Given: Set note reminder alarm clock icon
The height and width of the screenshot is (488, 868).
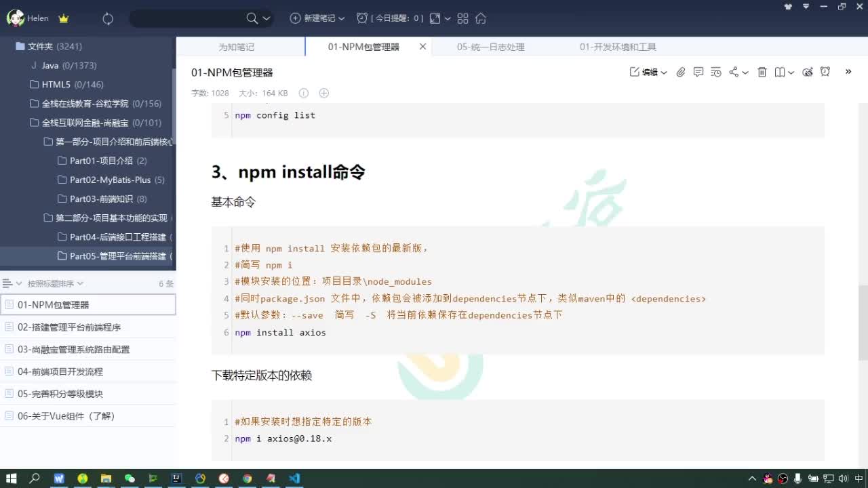Looking at the screenshot, I should click(x=825, y=72).
